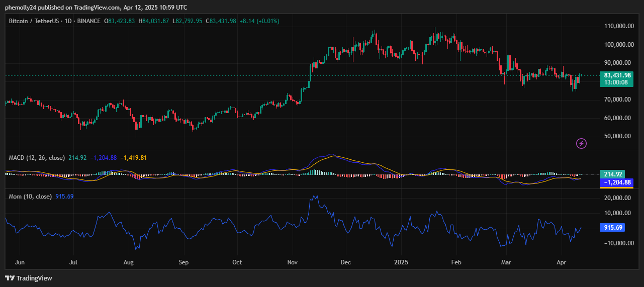Click the phemolly24 published header text

tap(96, 8)
